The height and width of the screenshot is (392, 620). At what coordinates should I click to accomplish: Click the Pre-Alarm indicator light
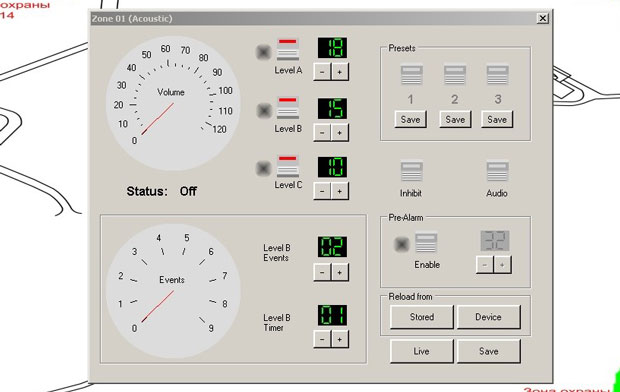401,244
